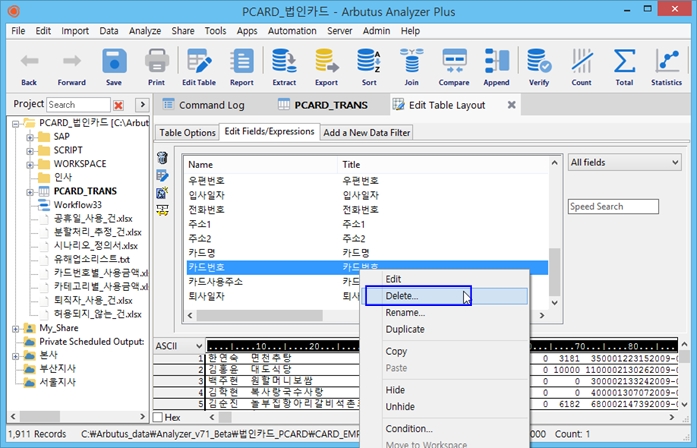Select the Table Options tab
Viewport: 697px width, 448px height.
point(187,132)
